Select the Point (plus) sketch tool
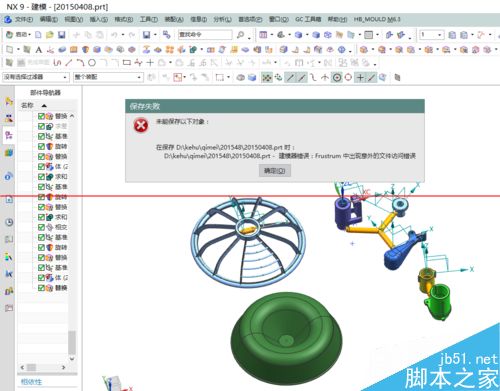500x391 pixels. 150,62
